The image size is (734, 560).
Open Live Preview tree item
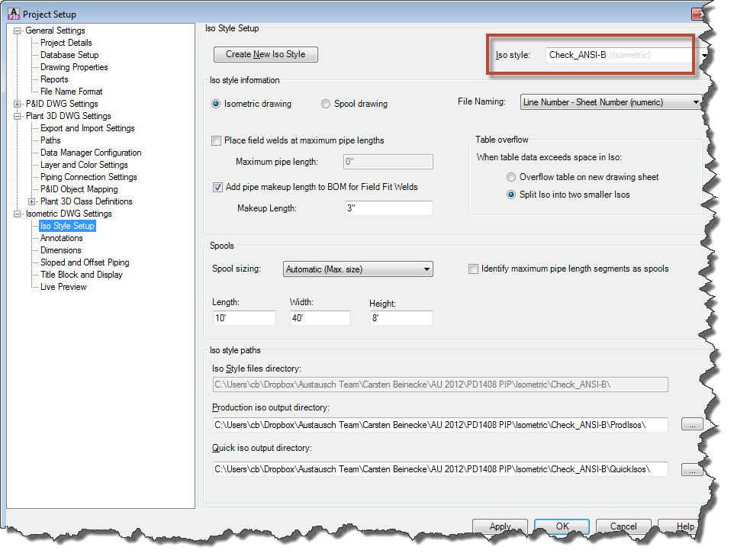coord(63,287)
